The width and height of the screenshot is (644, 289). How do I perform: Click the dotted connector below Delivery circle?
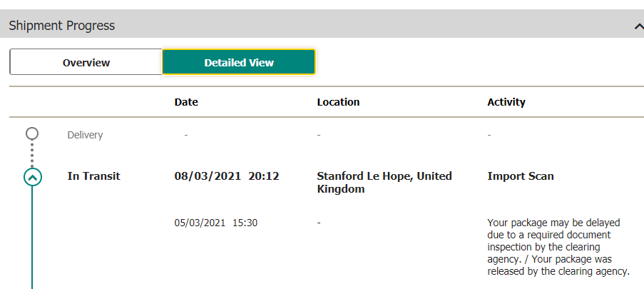pyautogui.click(x=32, y=154)
